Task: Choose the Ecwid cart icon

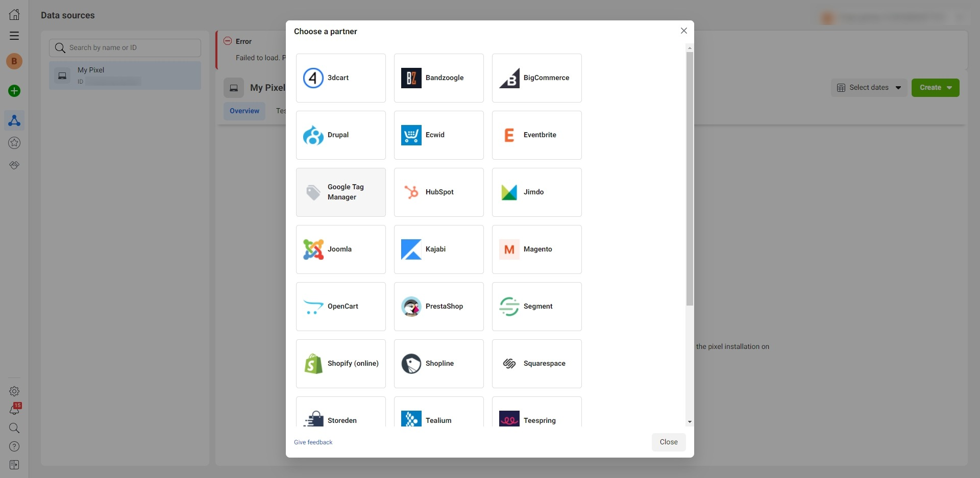Action: pos(411,135)
